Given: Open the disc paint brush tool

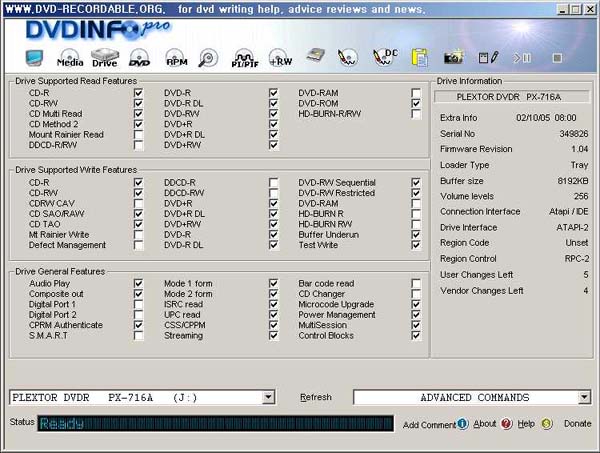Looking at the screenshot, I should click(347, 58).
